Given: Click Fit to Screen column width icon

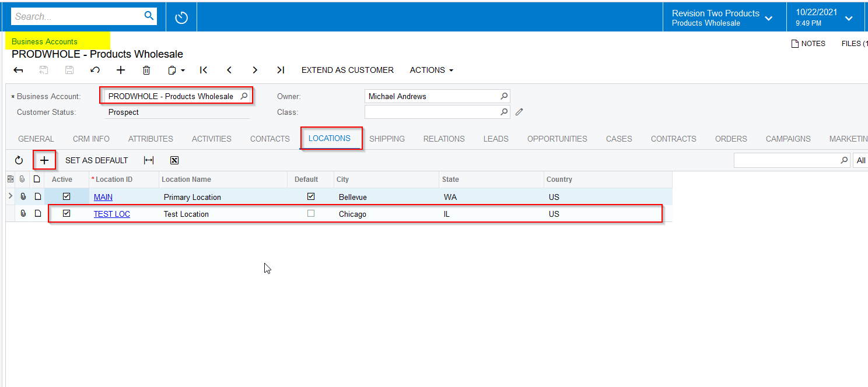Looking at the screenshot, I should 149,160.
